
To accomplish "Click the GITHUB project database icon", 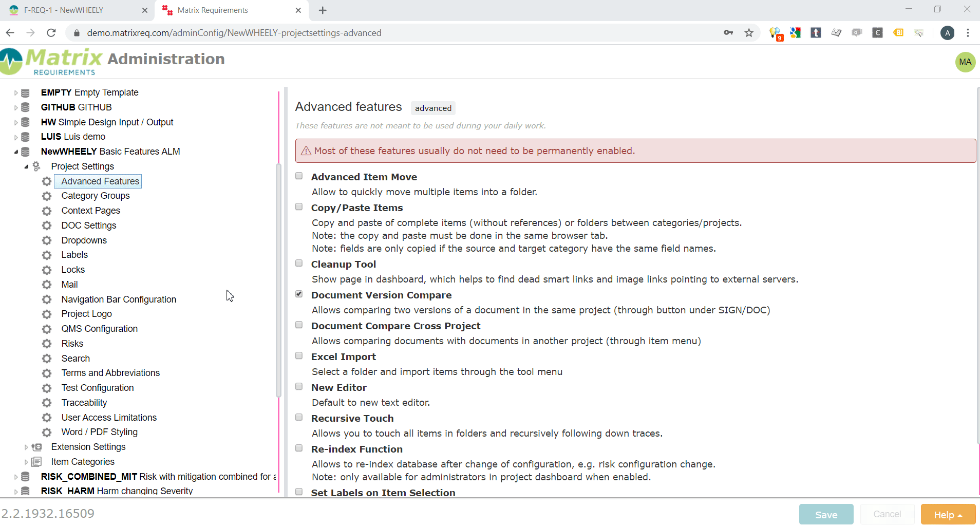I will [x=25, y=107].
